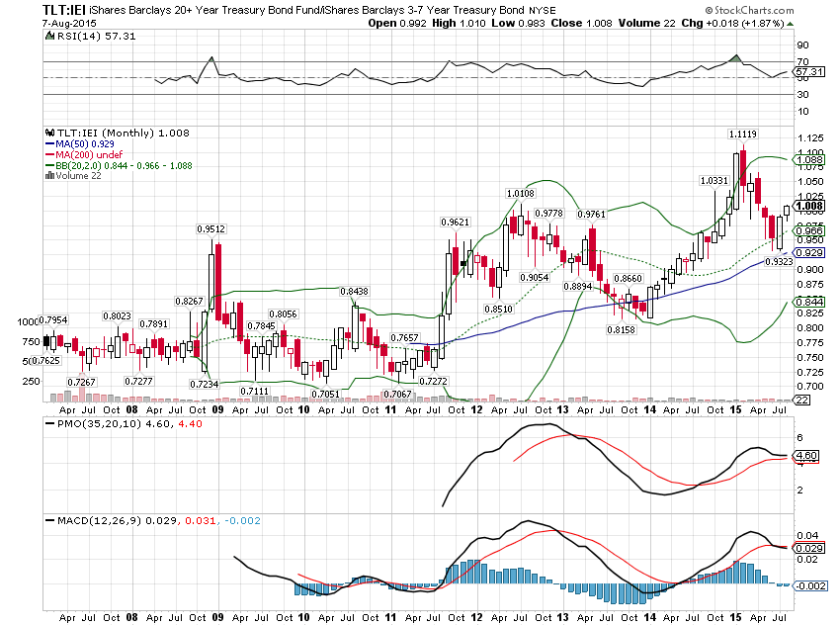Image resolution: width=840 pixels, height=626 pixels.
Task: Click the 0.7845 price label
Action: click(x=262, y=326)
